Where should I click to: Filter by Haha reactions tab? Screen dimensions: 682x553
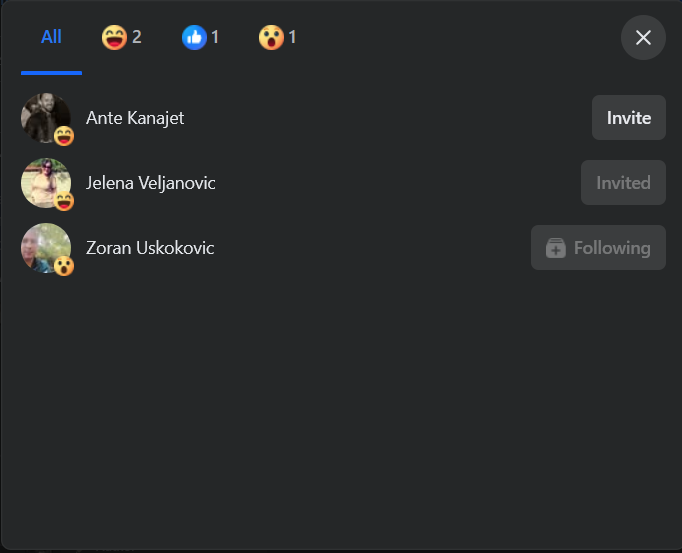pyautogui.click(x=121, y=37)
